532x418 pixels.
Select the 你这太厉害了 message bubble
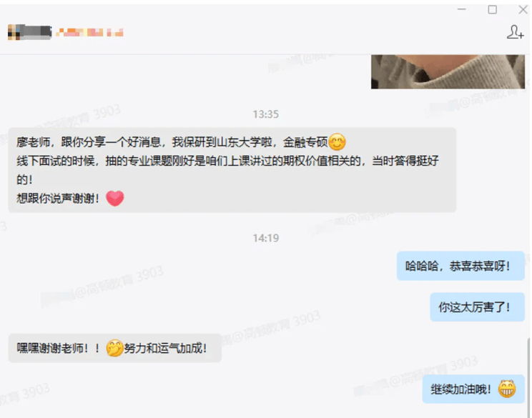(478, 307)
